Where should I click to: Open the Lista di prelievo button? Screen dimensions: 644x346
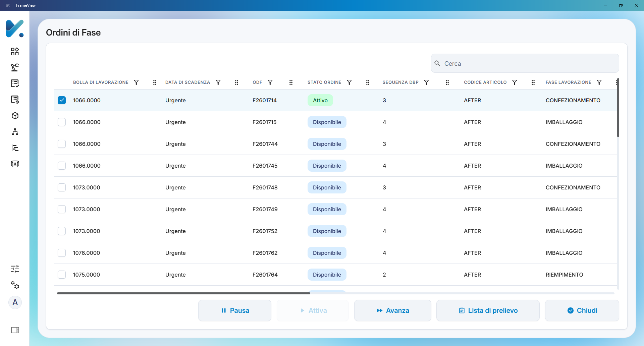pyautogui.click(x=488, y=310)
